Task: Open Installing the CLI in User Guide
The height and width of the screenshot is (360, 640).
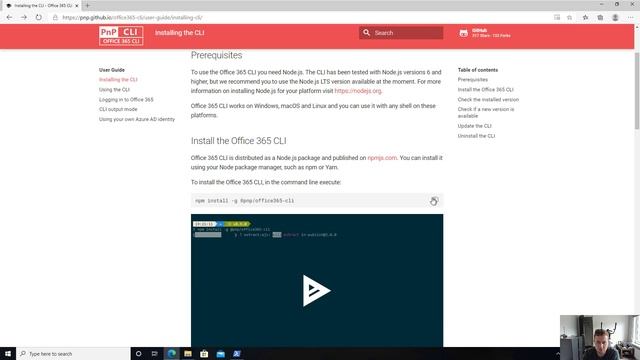Action: coord(118,80)
